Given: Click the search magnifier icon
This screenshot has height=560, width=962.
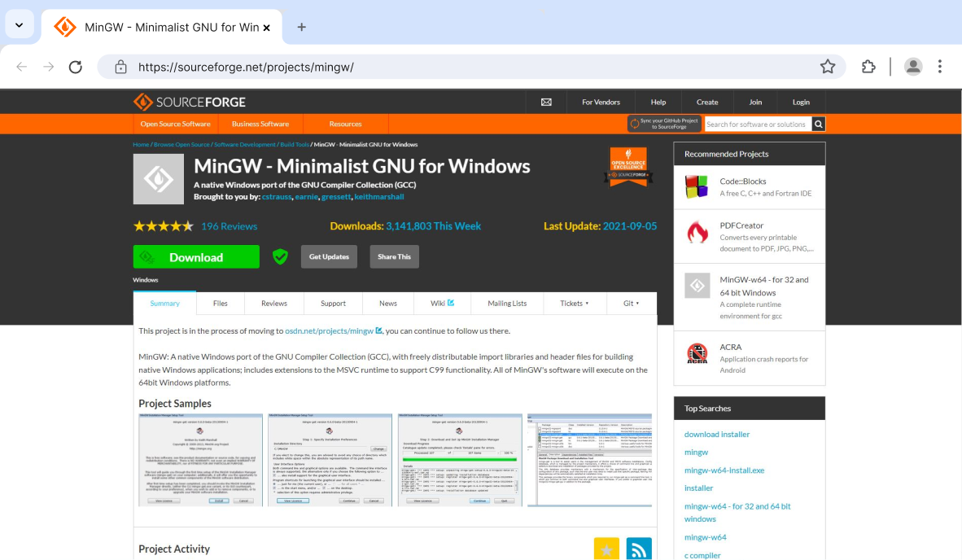Looking at the screenshot, I should tap(819, 124).
